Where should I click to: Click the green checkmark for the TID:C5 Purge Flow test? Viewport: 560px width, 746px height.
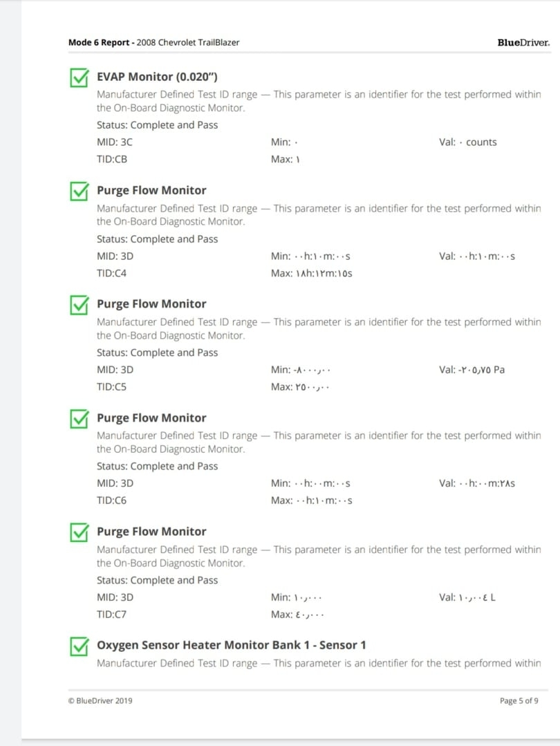pos(80,304)
